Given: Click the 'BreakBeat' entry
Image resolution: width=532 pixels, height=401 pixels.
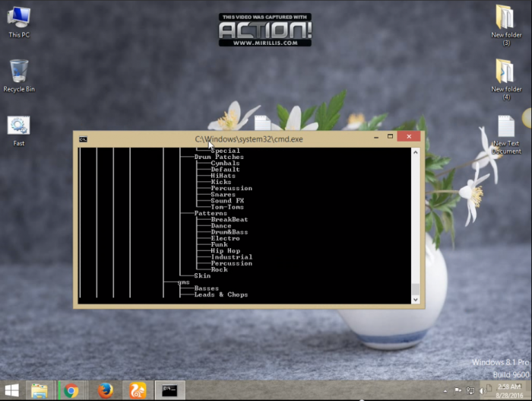Looking at the screenshot, I should [230, 220].
